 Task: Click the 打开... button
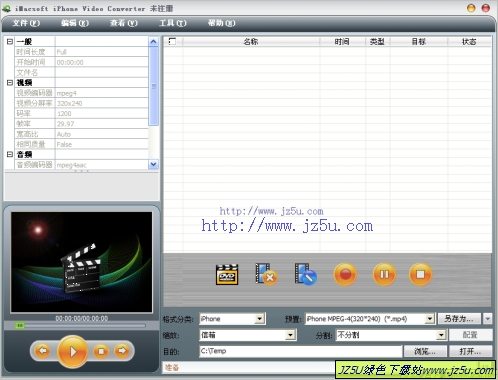[470, 351]
